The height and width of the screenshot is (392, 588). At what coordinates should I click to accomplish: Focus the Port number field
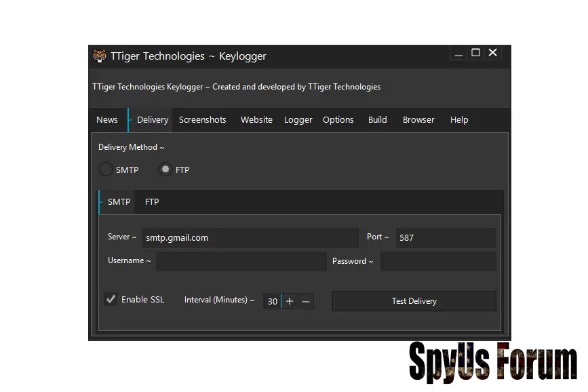pyautogui.click(x=446, y=237)
